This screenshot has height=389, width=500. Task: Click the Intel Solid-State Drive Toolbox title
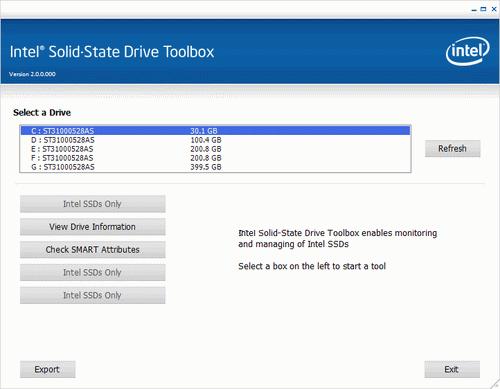pyautogui.click(x=112, y=52)
